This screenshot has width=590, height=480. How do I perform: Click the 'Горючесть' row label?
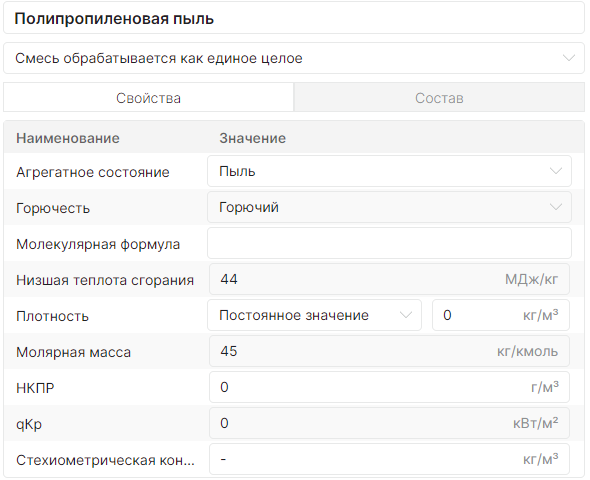click(53, 208)
